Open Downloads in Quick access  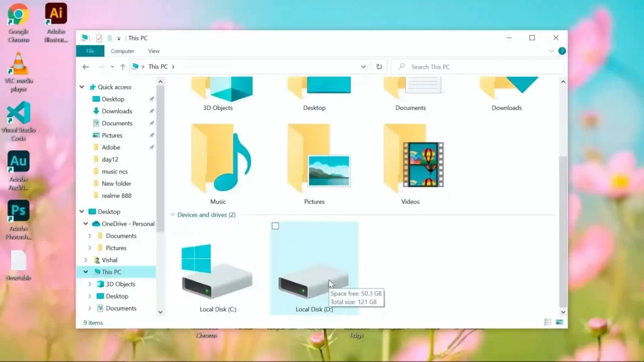tap(117, 111)
